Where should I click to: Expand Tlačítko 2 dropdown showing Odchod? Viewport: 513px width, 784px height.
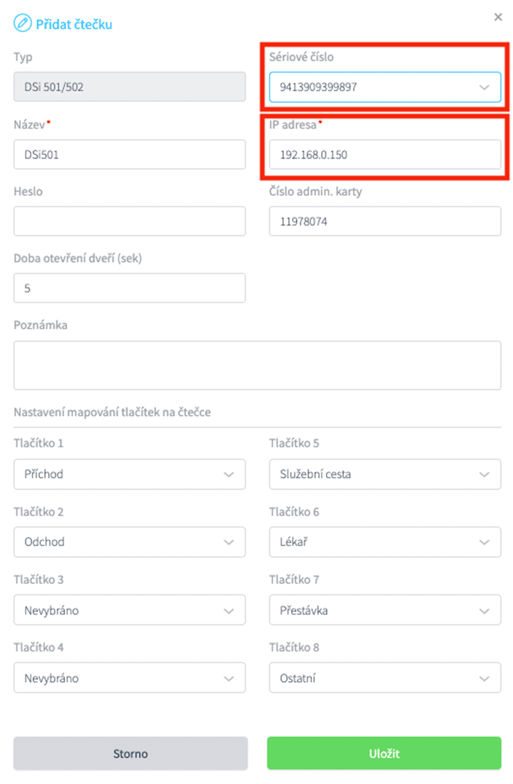click(x=130, y=542)
